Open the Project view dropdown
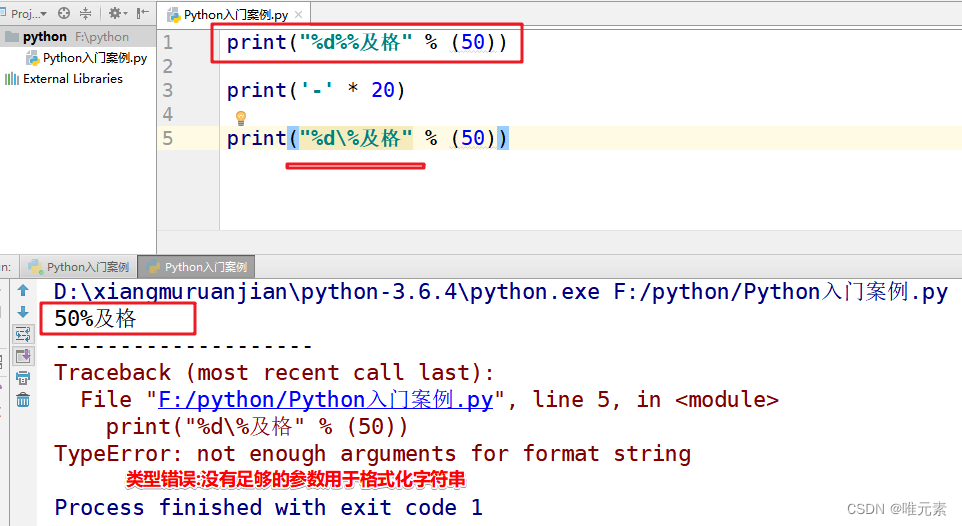This screenshot has width=962, height=526. coord(28,13)
